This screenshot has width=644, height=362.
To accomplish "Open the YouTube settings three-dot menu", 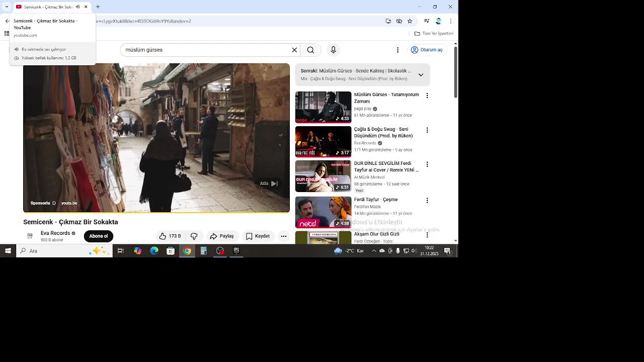I will click(397, 50).
